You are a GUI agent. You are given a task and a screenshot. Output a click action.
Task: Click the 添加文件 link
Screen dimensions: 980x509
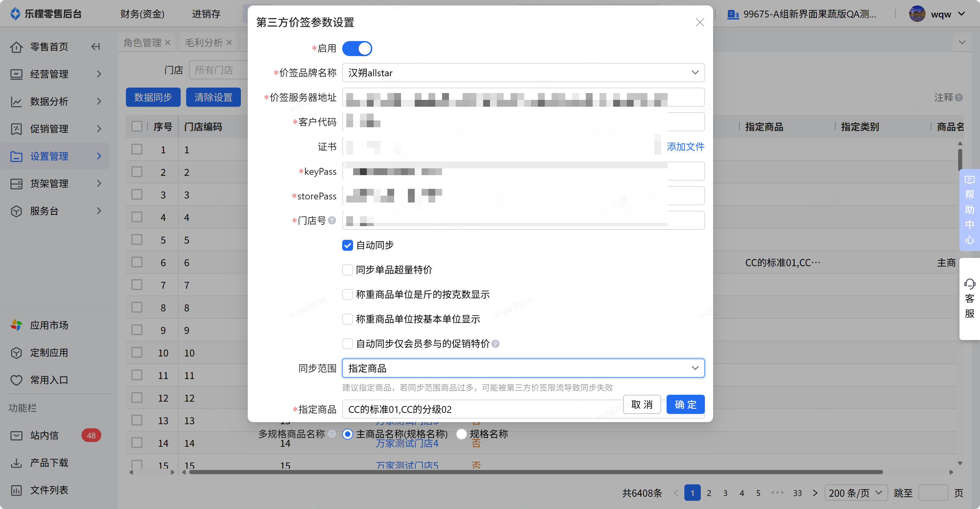[x=685, y=147]
